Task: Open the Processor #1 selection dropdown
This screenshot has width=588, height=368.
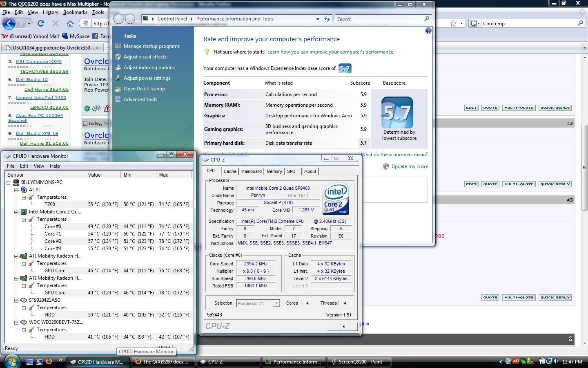Action: click(276, 303)
